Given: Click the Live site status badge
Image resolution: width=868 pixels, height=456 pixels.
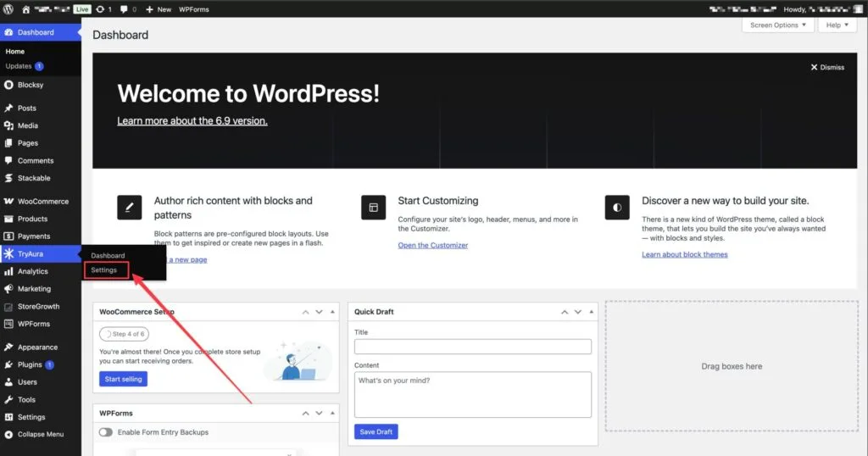Looking at the screenshot, I should pyautogui.click(x=82, y=8).
